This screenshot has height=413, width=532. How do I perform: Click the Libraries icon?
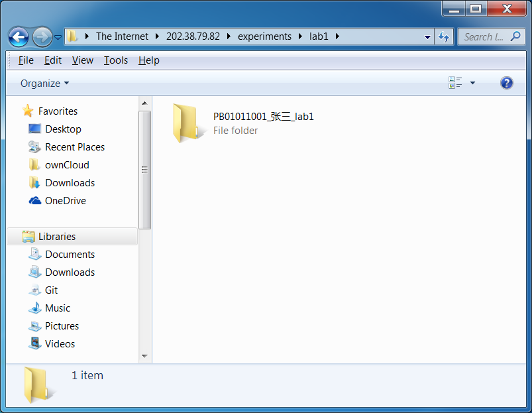pyautogui.click(x=28, y=237)
